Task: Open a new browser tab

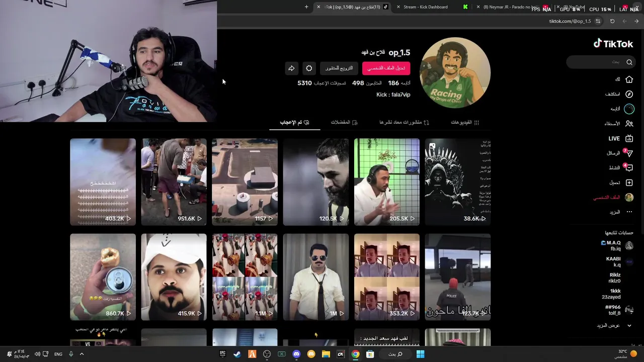Action: pyautogui.click(x=306, y=7)
